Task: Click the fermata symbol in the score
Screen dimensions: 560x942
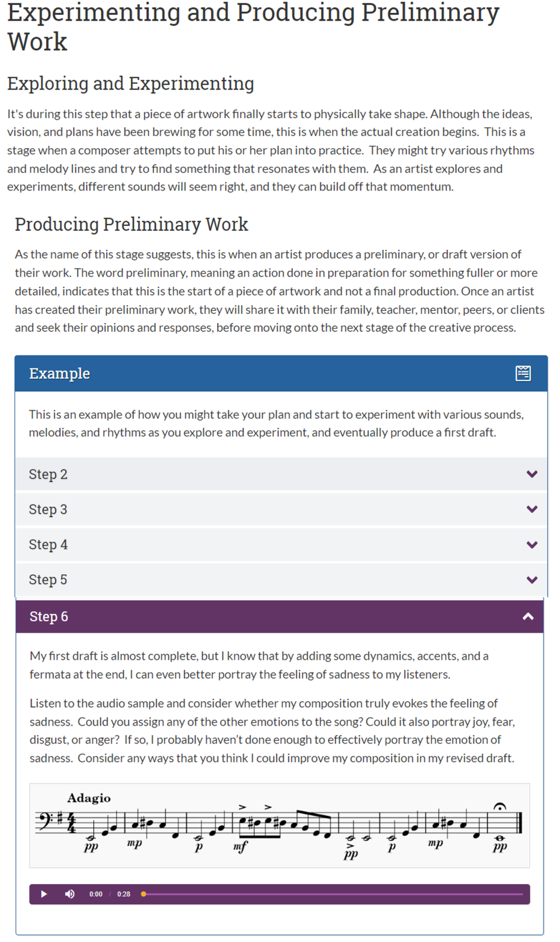Action: (x=500, y=806)
